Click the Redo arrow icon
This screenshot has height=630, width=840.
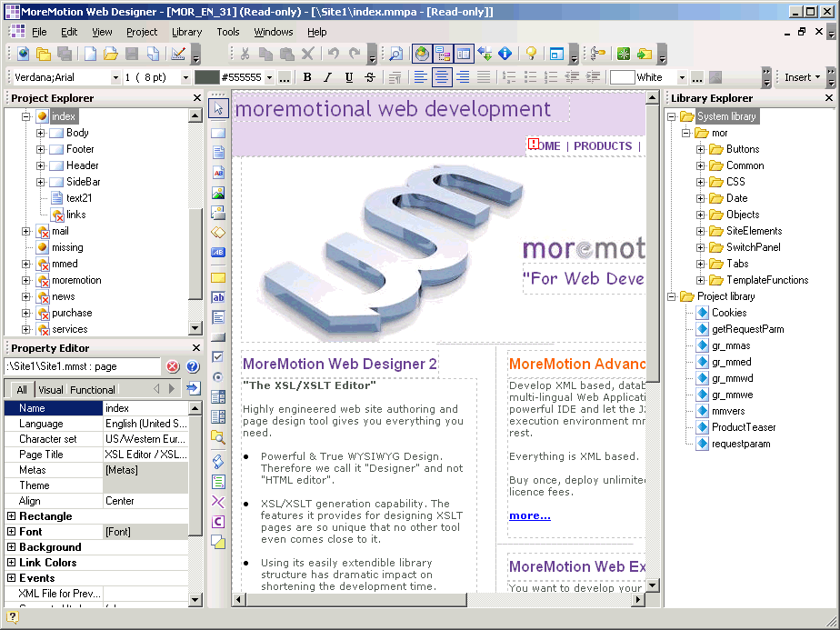355,54
